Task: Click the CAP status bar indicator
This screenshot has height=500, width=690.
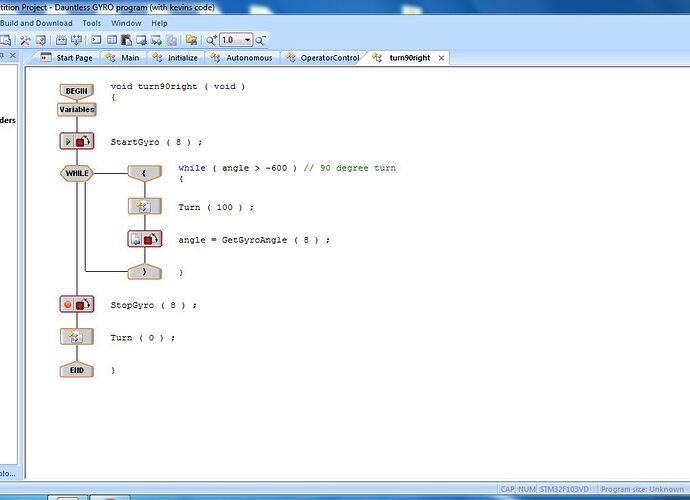Action: [507, 489]
